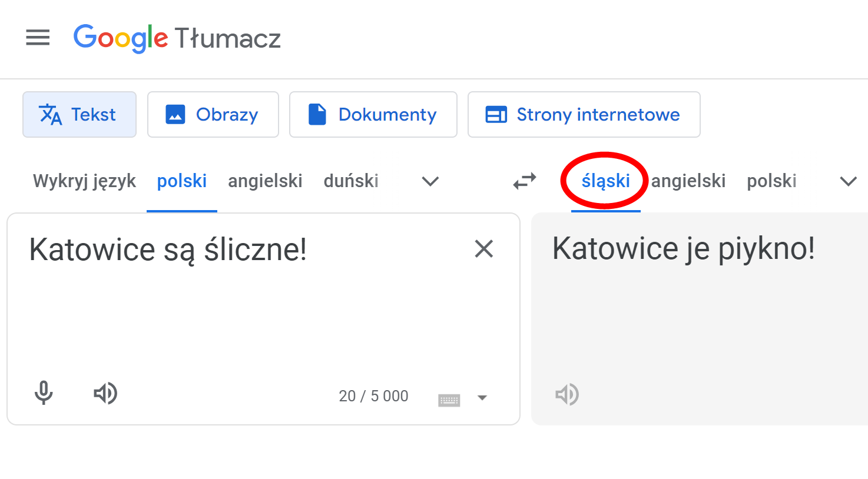The width and height of the screenshot is (868, 479).
Task: Click the translation 'Katowice je piykno!'
Action: coord(684,248)
